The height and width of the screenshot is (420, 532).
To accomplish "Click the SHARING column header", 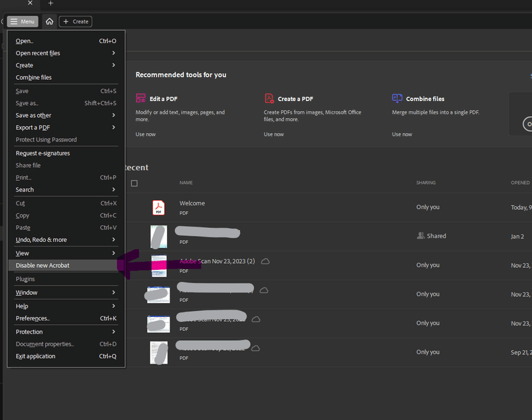I will pos(426,183).
